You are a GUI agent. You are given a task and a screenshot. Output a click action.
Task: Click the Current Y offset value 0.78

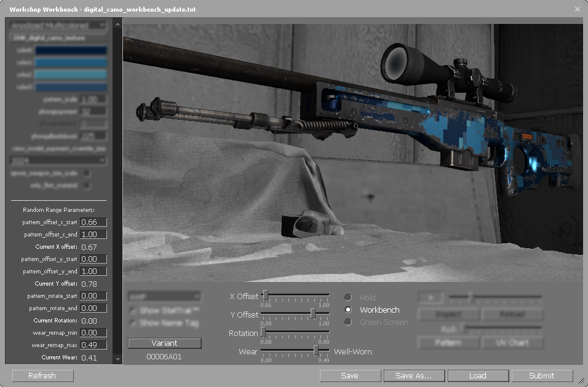[89, 284]
